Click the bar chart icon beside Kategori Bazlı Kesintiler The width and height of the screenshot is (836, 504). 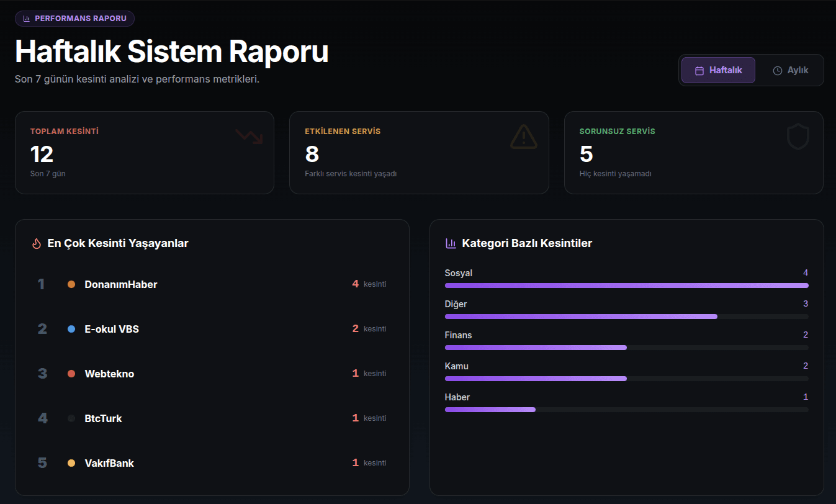(x=451, y=243)
